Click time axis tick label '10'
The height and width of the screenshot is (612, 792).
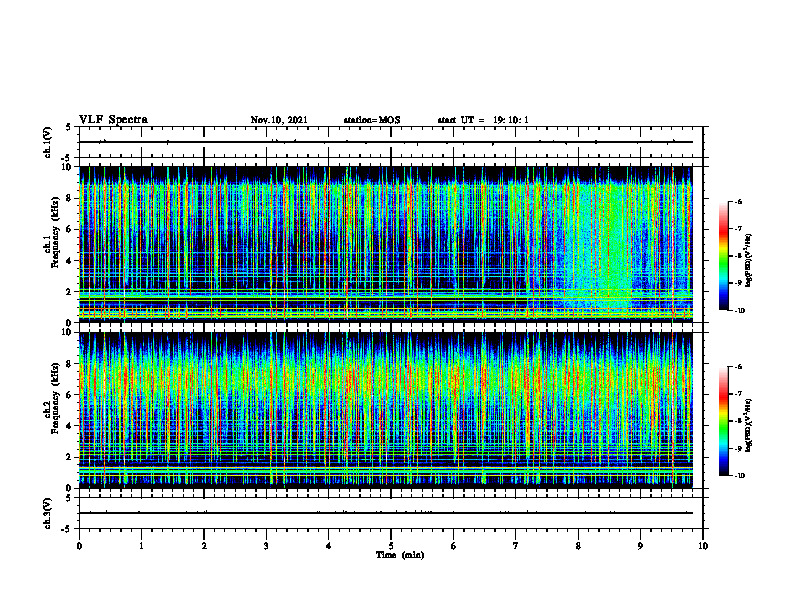(703, 546)
